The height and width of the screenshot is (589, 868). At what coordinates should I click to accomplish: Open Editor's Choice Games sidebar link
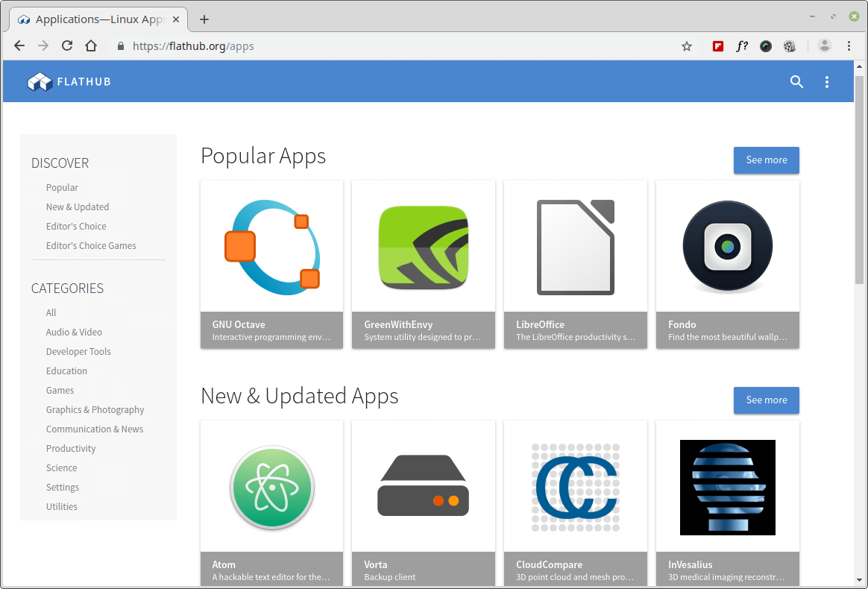pyautogui.click(x=91, y=246)
